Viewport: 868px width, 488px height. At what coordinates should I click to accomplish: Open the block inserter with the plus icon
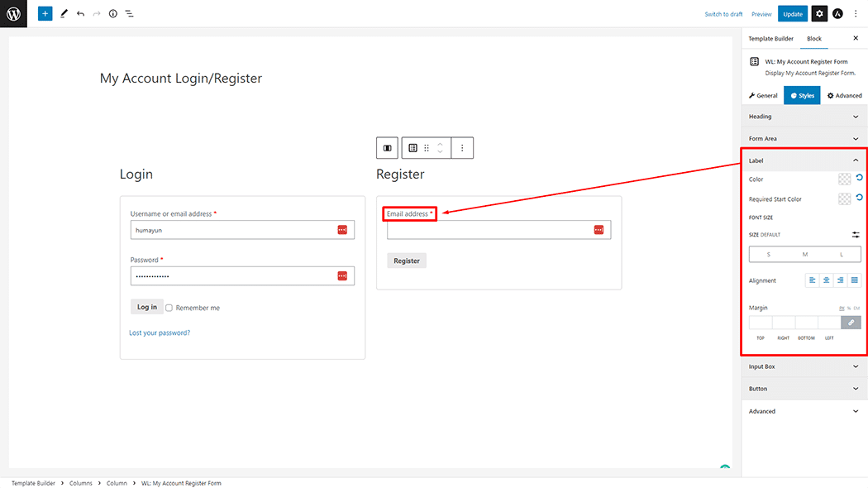click(x=45, y=13)
